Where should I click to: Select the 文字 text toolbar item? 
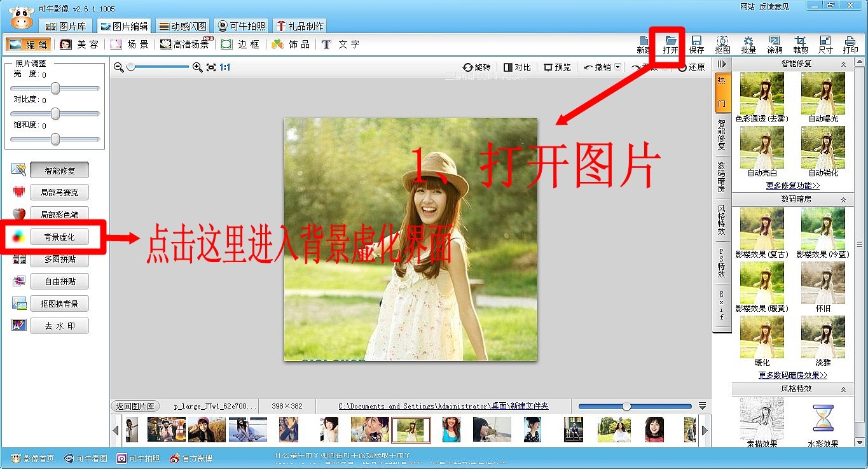(x=341, y=45)
